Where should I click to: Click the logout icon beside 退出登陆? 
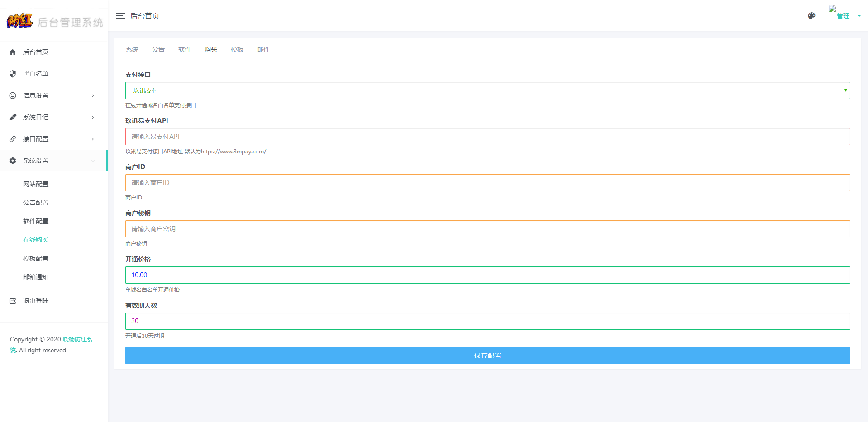coord(13,301)
